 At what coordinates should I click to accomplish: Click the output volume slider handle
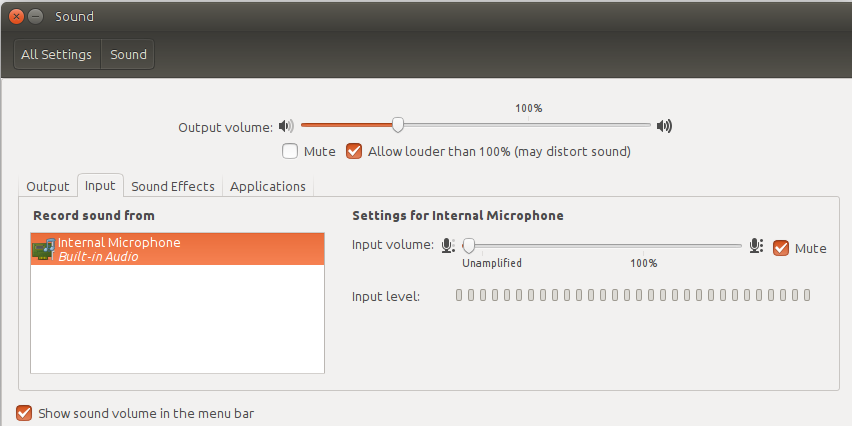point(398,125)
